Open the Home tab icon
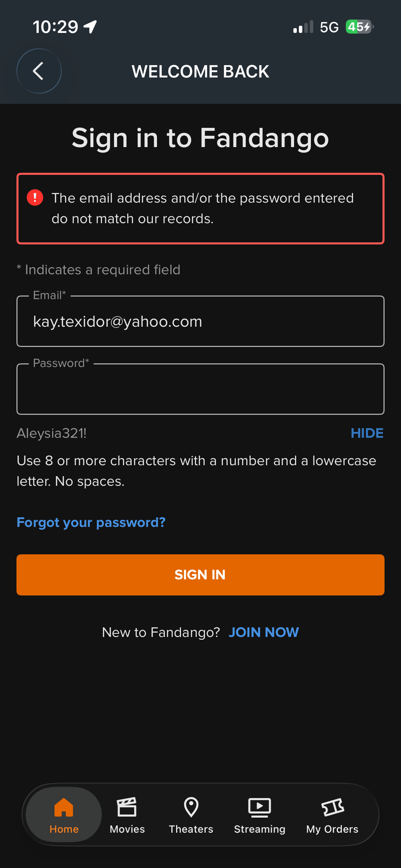 coord(64,807)
